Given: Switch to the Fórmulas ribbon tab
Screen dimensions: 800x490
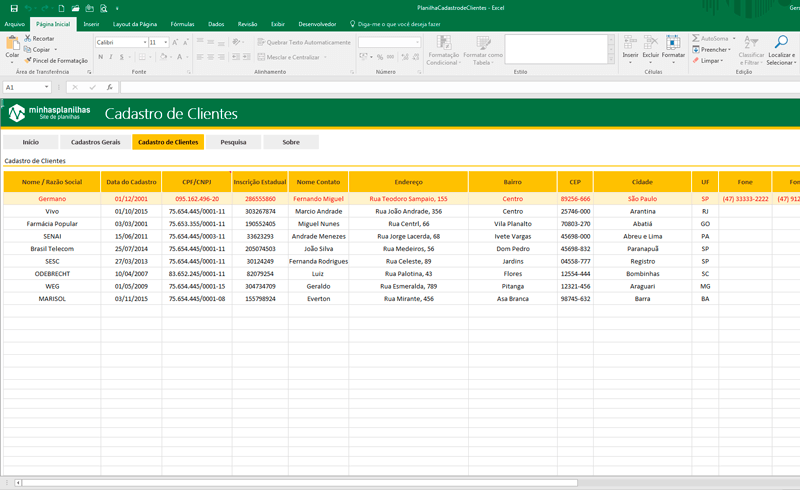Looking at the screenshot, I should pos(183,23).
